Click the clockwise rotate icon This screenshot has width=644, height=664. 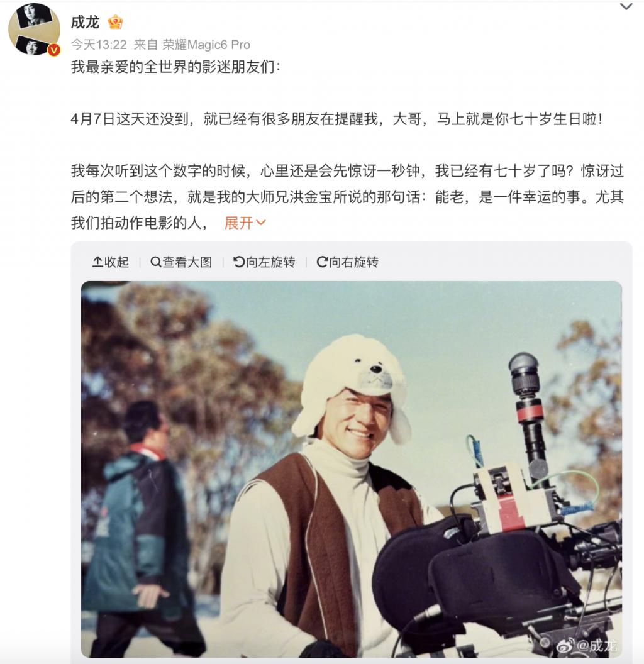[322, 262]
